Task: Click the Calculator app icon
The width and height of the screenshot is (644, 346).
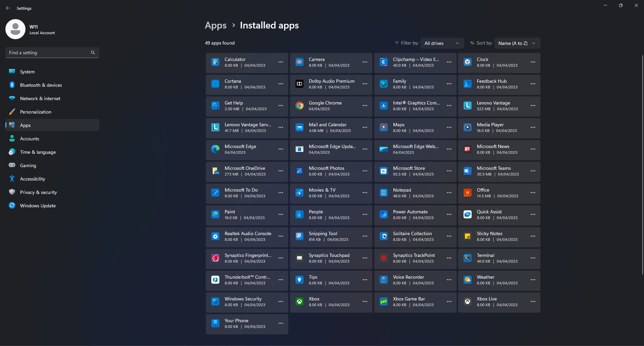Action: click(x=215, y=62)
